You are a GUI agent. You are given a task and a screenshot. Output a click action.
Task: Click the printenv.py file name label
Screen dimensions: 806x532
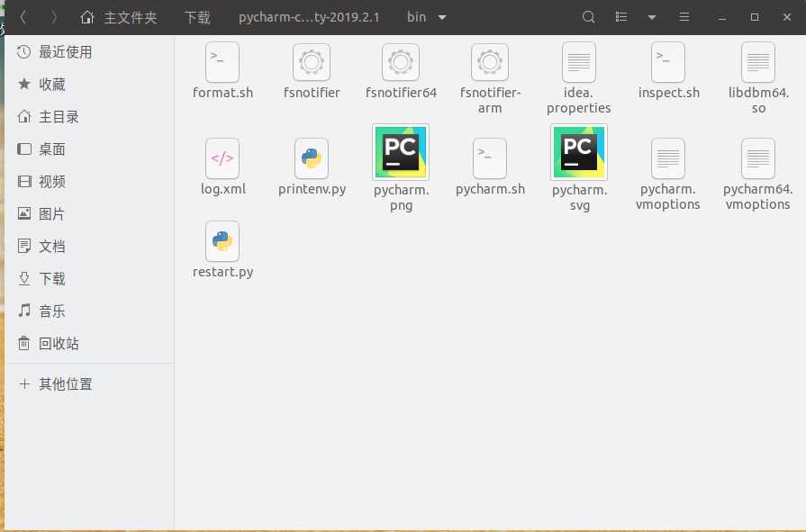(x=312, y=189)
